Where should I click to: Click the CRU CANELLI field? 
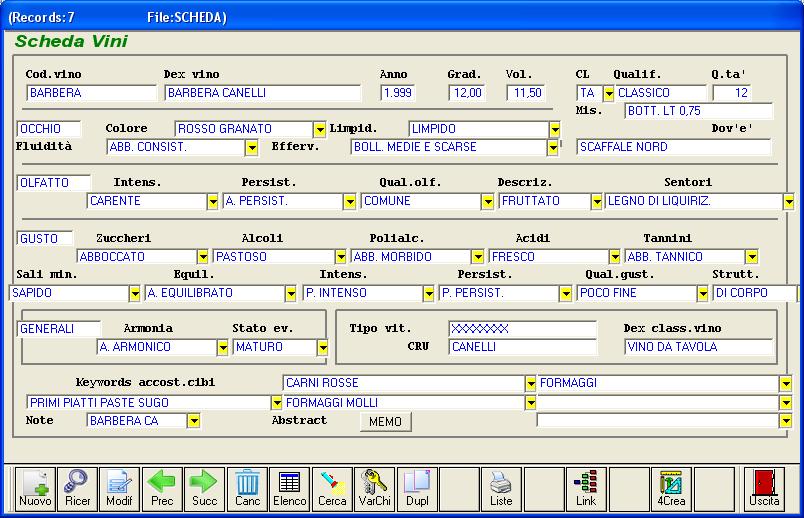[x=523, y=347]
